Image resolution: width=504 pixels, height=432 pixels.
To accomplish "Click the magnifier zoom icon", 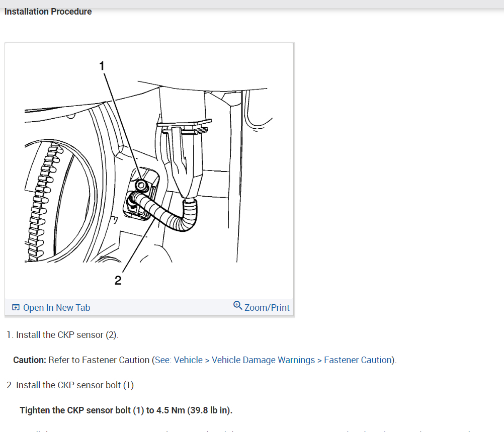I will pyautogui.click(x=237, y=305).
